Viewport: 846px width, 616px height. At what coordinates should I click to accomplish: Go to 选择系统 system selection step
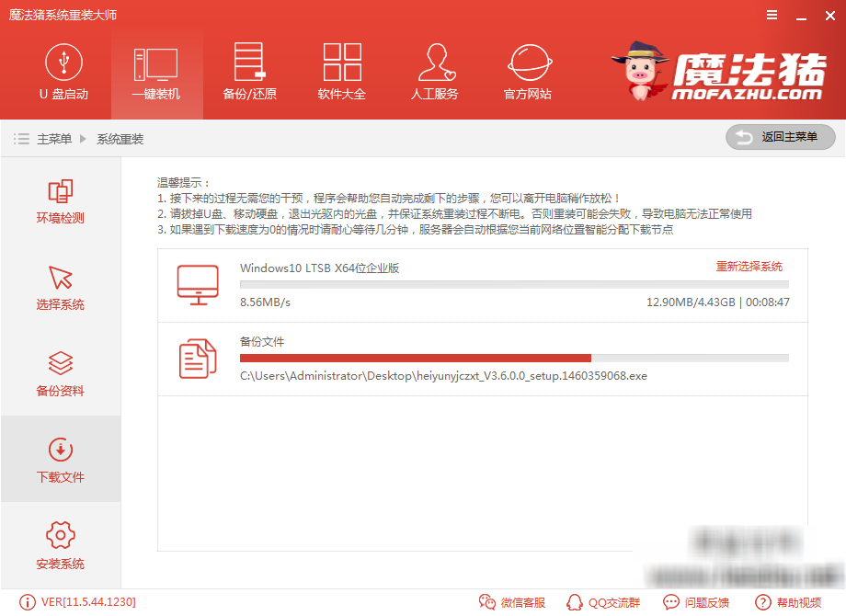pyautogui.click(x=59, y=287)
